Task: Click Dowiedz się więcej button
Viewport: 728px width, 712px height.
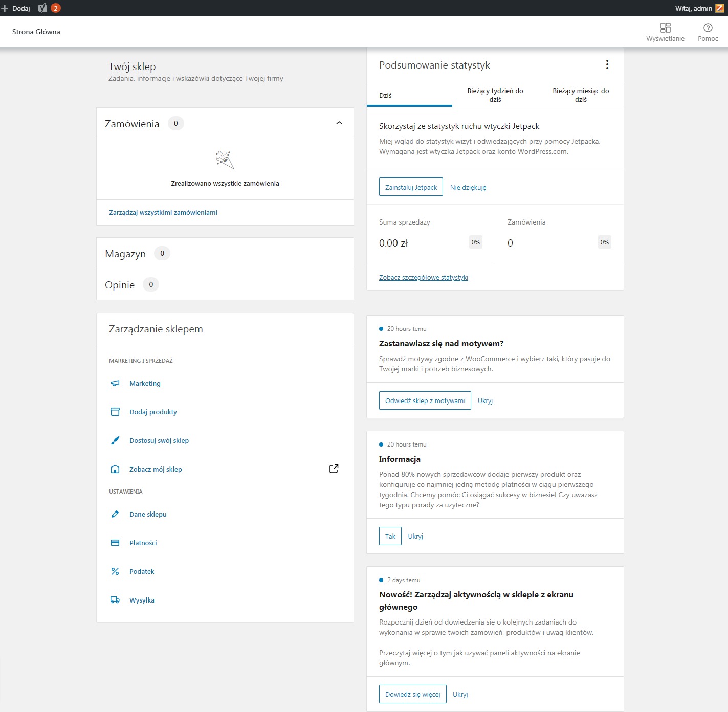Action: 413,694
